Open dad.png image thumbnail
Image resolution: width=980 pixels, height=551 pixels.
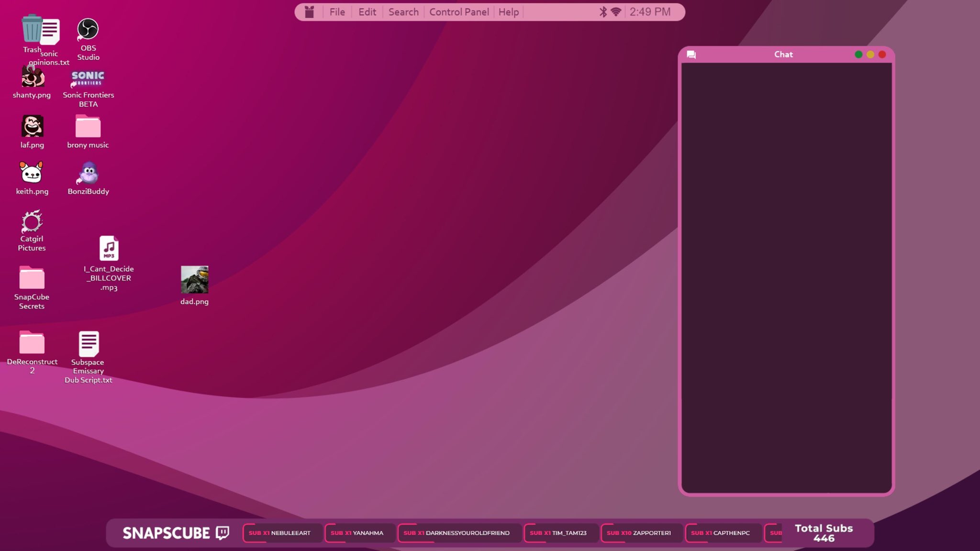pyautogui.click(x=194, y=280)
